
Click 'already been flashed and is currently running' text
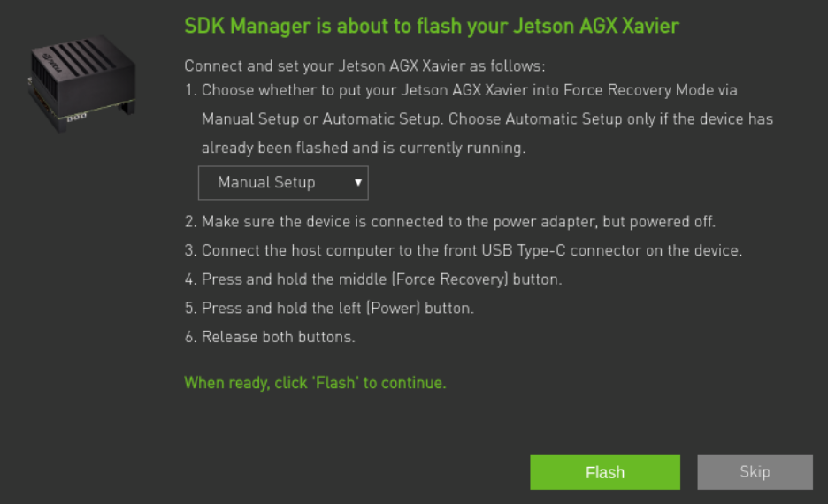pyautogui.click(x=364, y=148)
